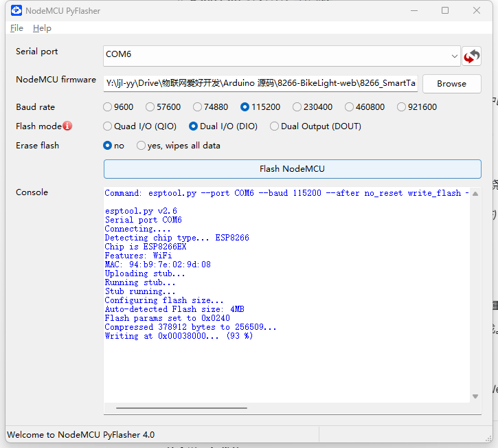
Task: Choose Quad I/O (QIO) flash mode
Action: (x=108, y=126)
